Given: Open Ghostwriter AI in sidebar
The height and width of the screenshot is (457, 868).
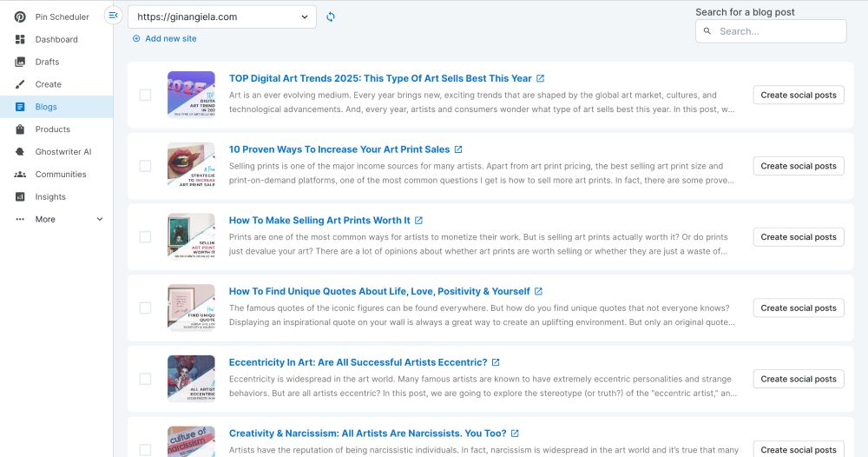Looking at the screenshot, I should coord(56,152).
